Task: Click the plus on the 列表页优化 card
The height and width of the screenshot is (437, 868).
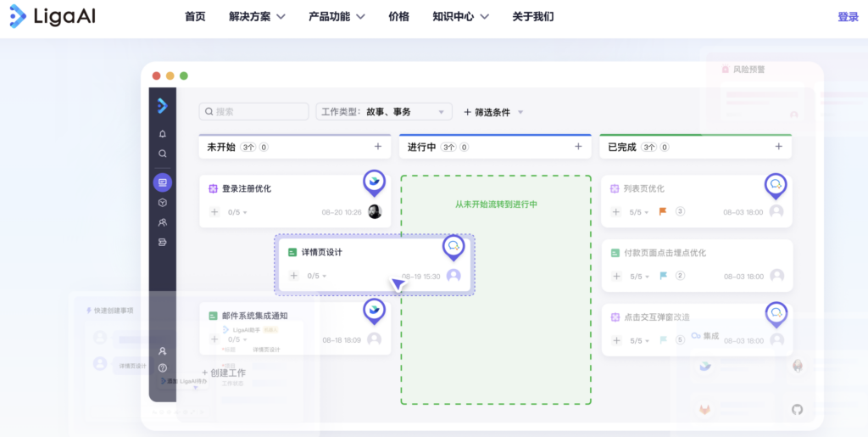Action: click(x=615, y=212)
